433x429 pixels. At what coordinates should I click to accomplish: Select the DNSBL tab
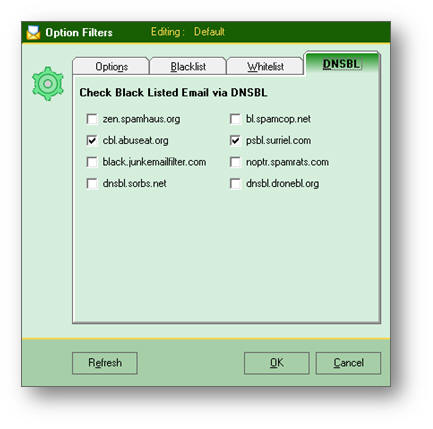[x=342, y=64]
